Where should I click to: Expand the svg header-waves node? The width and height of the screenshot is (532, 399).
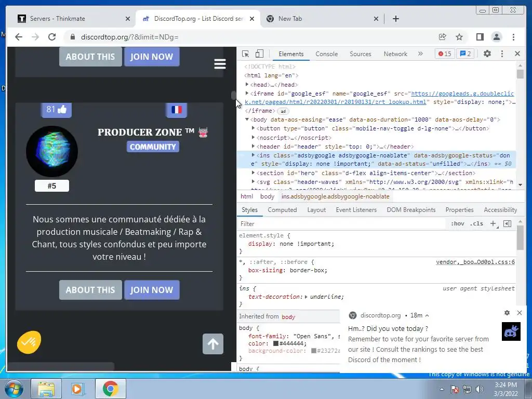pyautogui.click(x=253, y=181)
